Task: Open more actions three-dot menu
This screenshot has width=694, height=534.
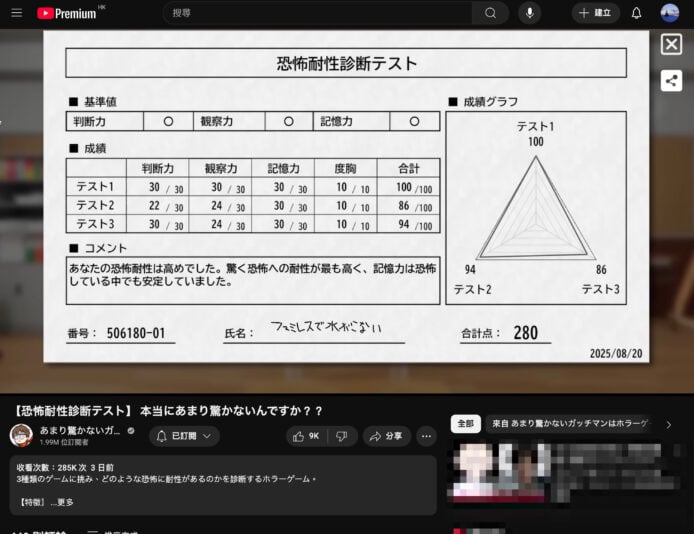Action: pyautogui.click(x=426, y=436)
